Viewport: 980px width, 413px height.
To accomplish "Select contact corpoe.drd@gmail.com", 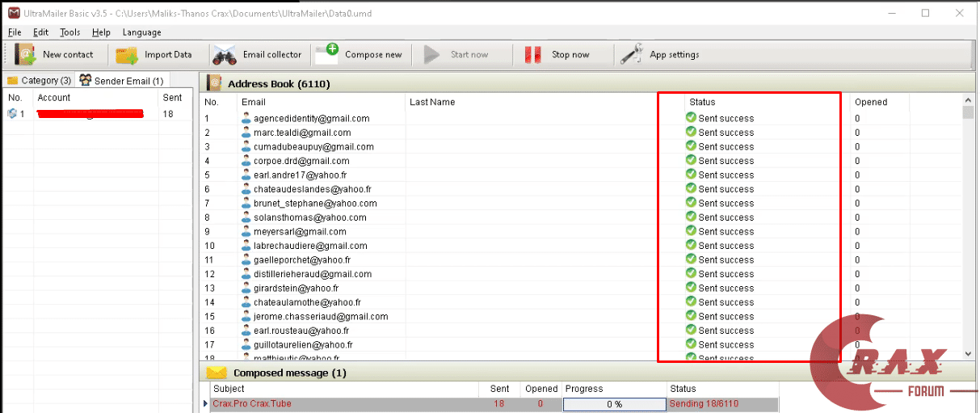I will click(x=301, y=161).
